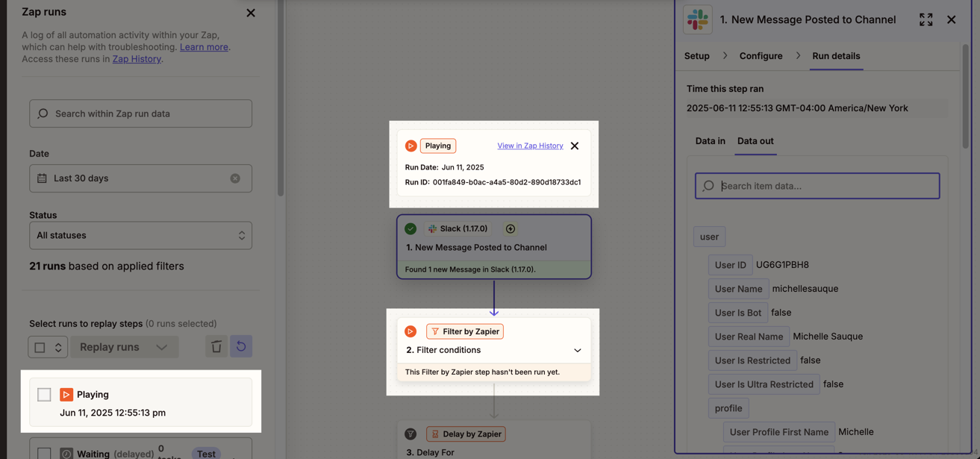Image resolution: width=980 pixels, height=459 pixels.
Task: Switch to the Data out tab
Action: click(x=755, y=140)
